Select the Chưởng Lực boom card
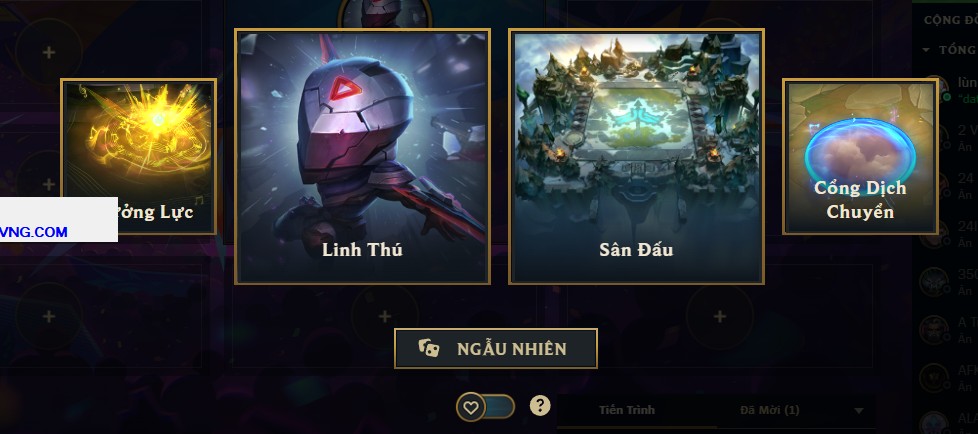The height and width of the screenshot is (434, 978). (138, 157)
